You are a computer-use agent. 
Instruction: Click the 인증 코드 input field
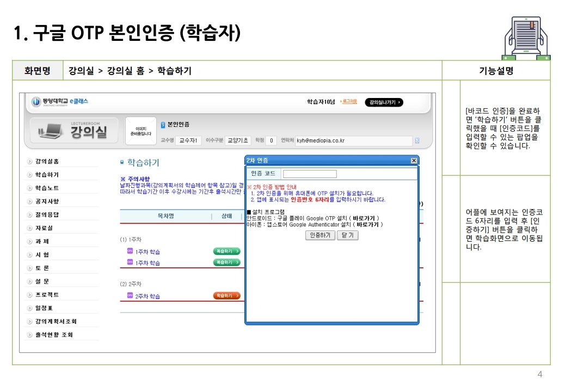[x=310, y=174]
